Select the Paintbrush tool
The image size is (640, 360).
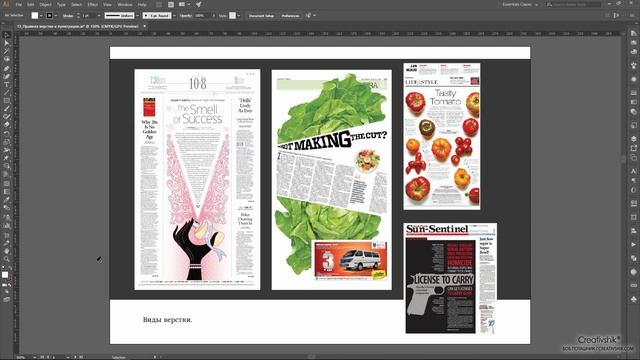point(7,109)
